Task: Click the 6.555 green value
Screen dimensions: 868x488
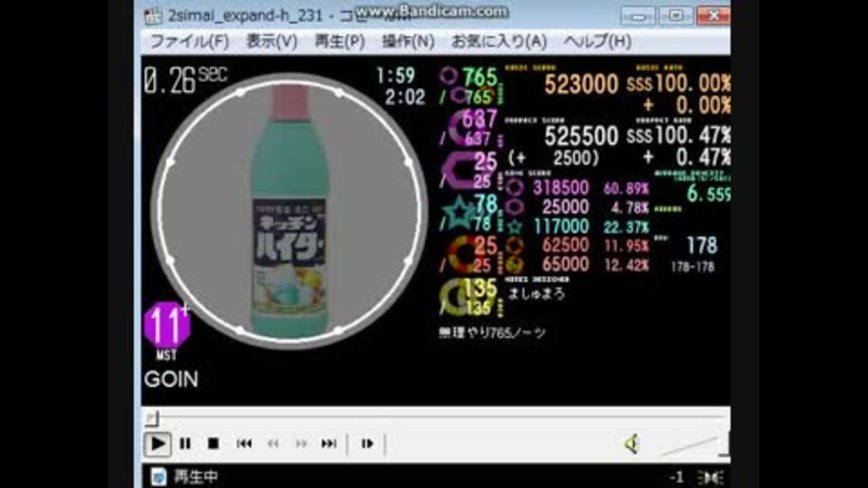Action: [709, 193]
